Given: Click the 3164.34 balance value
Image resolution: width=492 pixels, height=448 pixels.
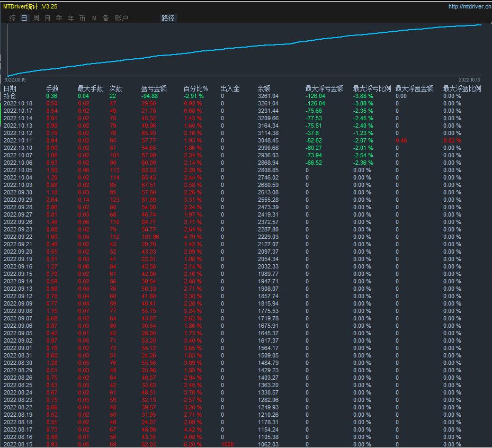Looking at the screenshot, I should pos(269,126).
